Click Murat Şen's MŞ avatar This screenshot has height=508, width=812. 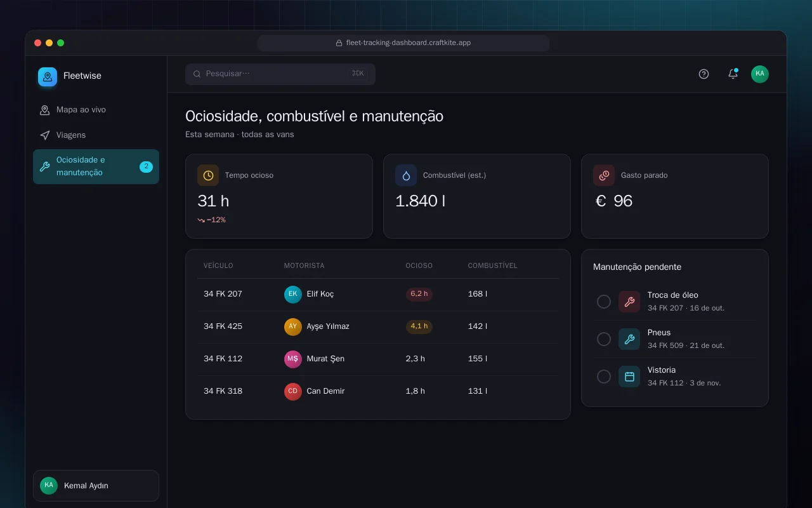coord(293,359)
